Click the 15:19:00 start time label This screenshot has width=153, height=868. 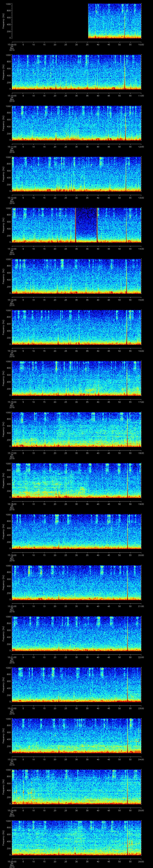pyautogui.click(x=12, y=555)
